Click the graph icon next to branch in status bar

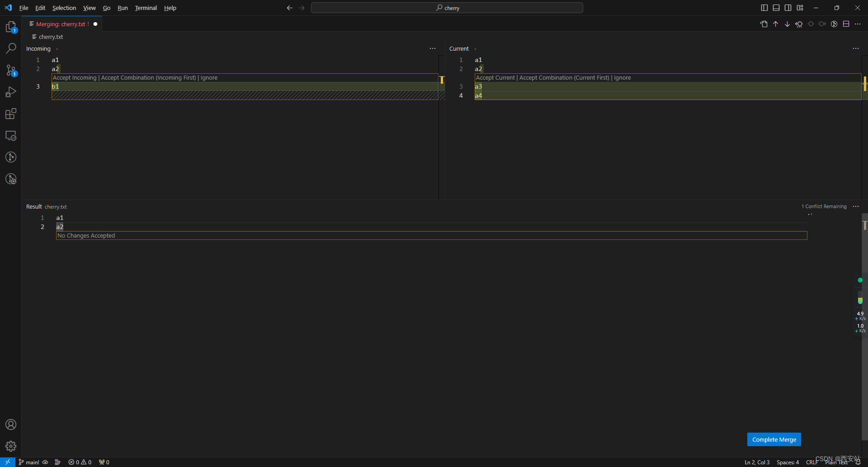coord(57,462)
